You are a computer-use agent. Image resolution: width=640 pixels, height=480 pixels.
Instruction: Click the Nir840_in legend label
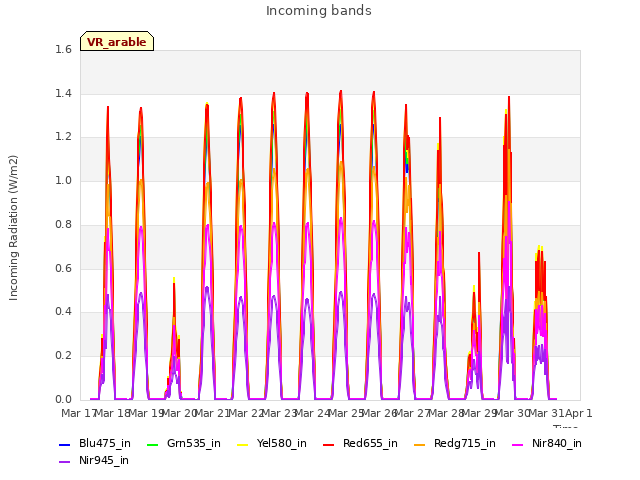click(557, 443)
